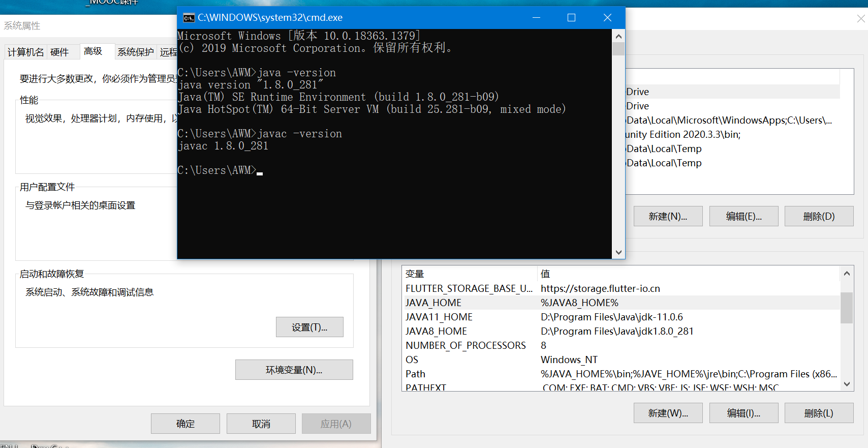Select the PATHEXT variable row
This screenshot has width=868, height=448.
[x=621, y=386]
